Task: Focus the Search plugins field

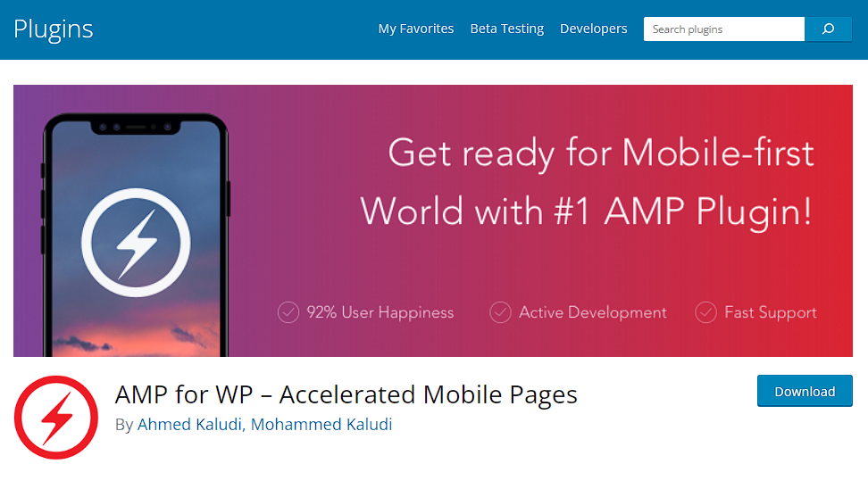Action: [x=724, y=29]
